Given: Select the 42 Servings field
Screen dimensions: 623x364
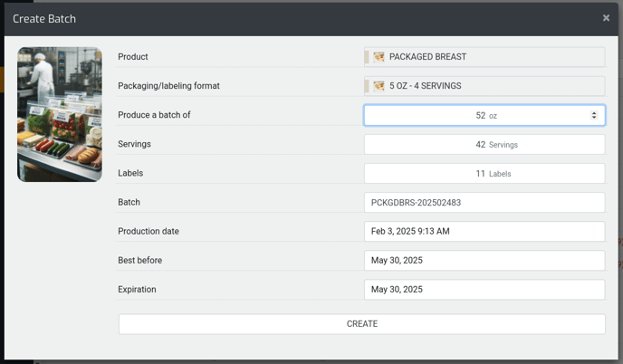Looking at the screenshot, I should [484, 144].
